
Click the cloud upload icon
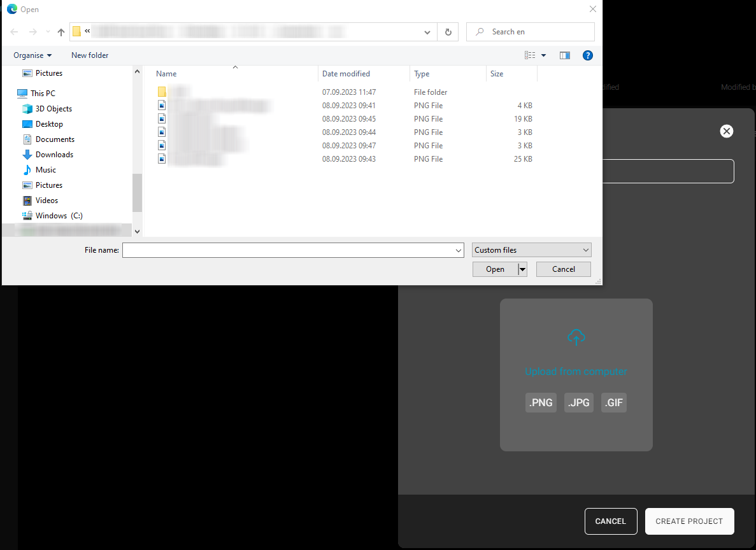pos(576,337)
